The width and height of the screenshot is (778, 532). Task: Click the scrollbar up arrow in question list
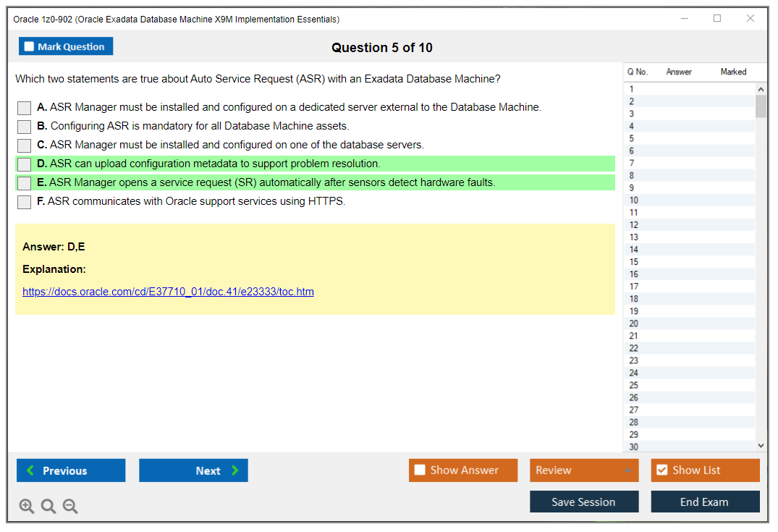coord(761,88)
